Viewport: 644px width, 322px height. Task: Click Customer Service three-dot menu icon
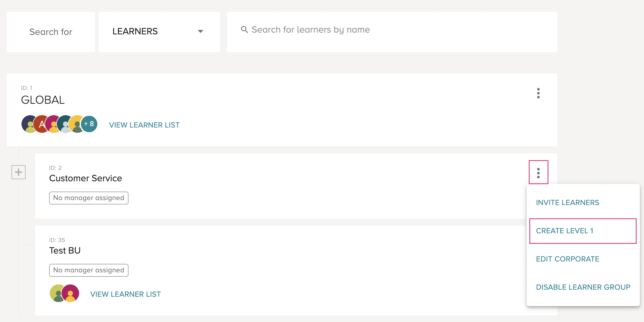538,173
